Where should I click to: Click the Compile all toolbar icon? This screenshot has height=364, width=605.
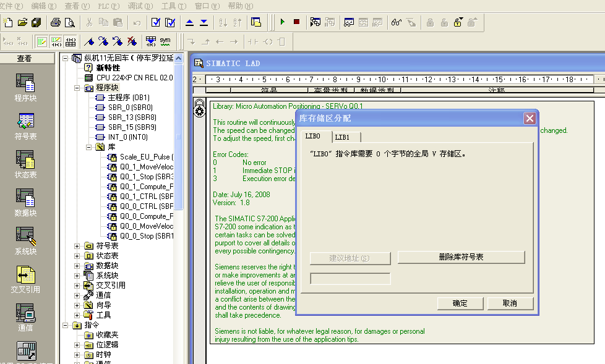(169, 22)
